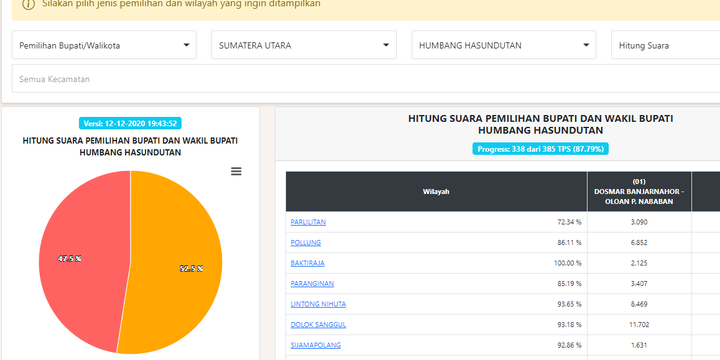
Task: Select vote count 1.631 in SIJAMAPOLANG row
Action: click(x=639, y=345)
